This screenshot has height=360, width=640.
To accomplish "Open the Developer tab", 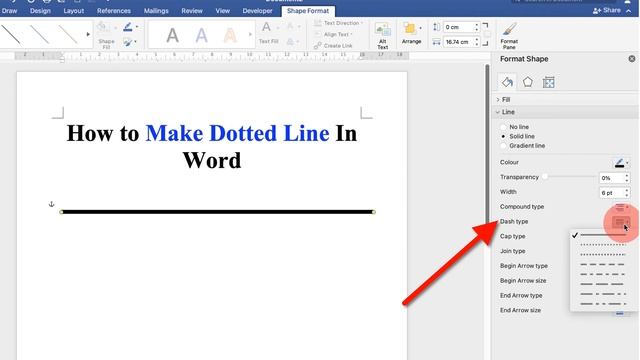I will [x=257, y=11].
